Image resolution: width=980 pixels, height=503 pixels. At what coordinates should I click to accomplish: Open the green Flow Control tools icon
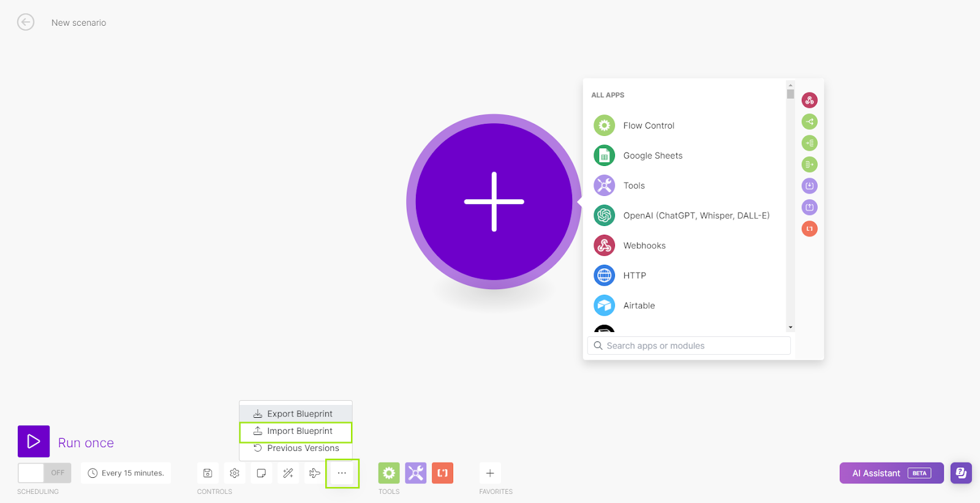(x=389, y=473)
